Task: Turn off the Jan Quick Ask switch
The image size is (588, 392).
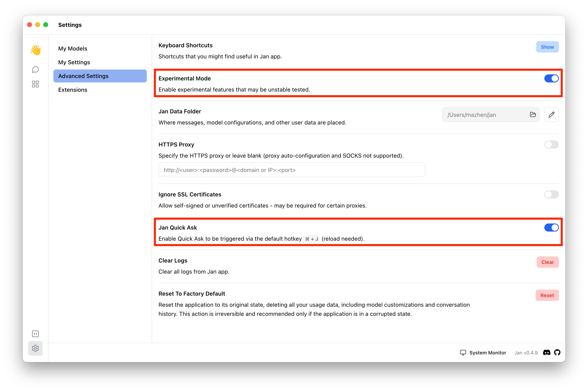Action: pyautogui.click(x=551, y=228)
